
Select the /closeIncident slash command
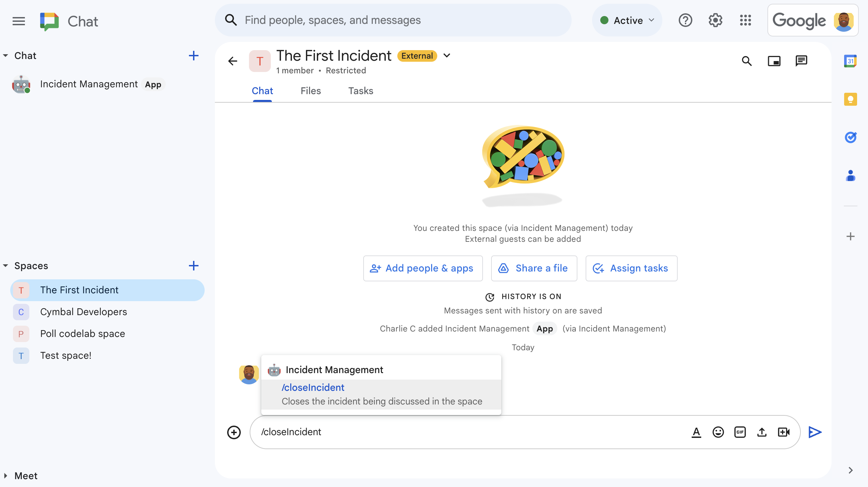382,394
